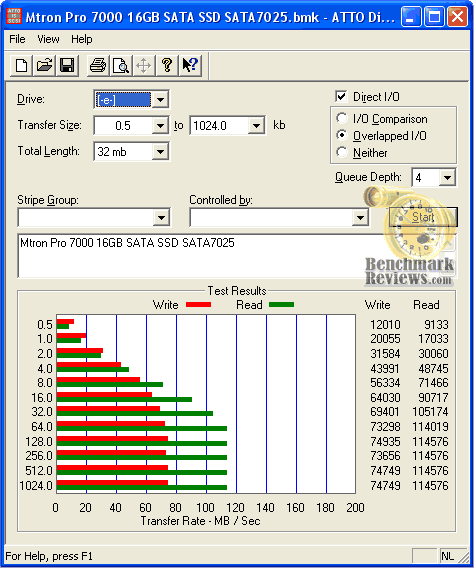
Task: Open the Help menu
Action: coord(81,39)
